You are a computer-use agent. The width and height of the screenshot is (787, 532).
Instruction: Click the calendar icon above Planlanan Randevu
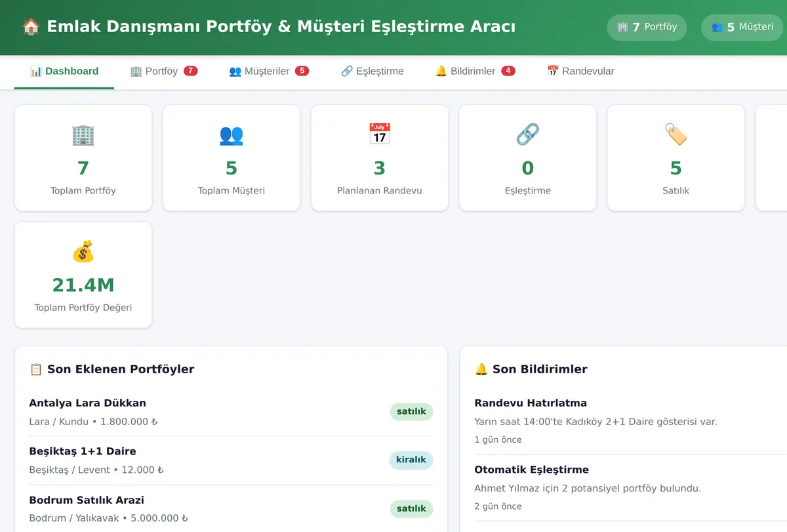(x=380, y=134)
